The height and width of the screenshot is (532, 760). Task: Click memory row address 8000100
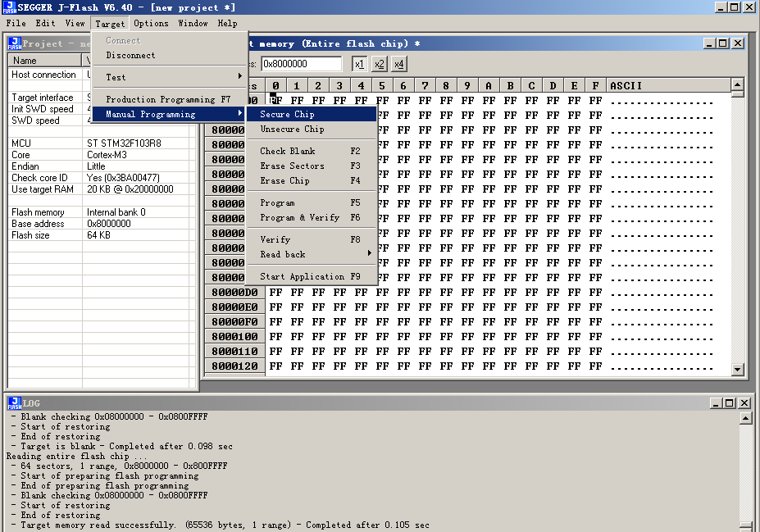coord(234,337)
